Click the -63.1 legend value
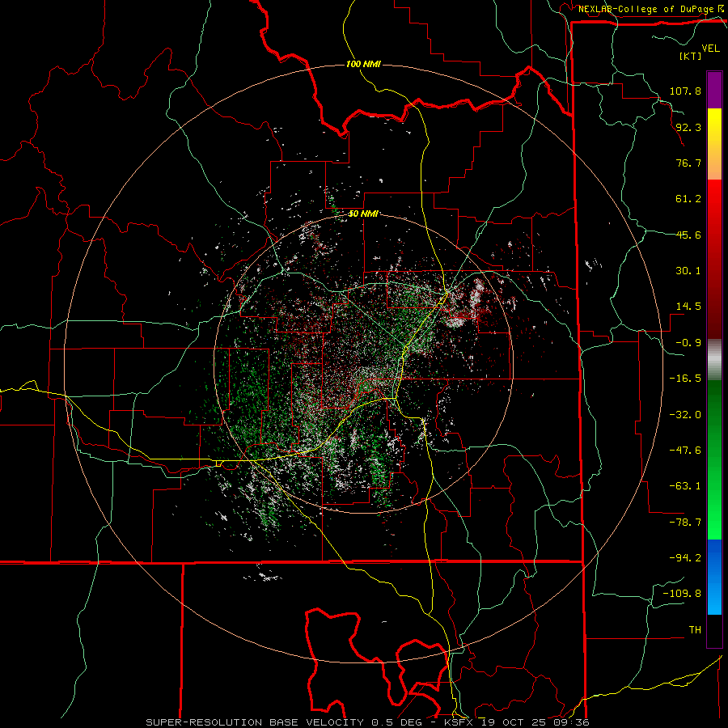Viewport: 728px width, 728px height. coord(685,486)
